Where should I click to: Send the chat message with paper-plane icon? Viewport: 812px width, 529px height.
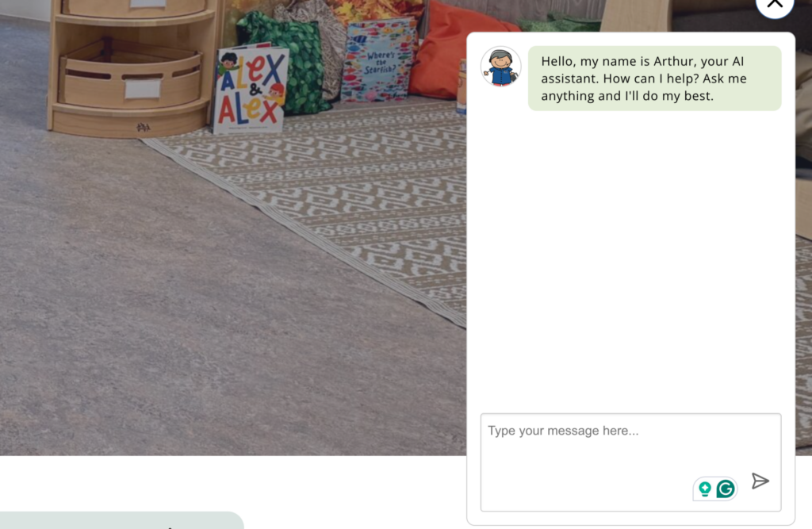(760, 481)
